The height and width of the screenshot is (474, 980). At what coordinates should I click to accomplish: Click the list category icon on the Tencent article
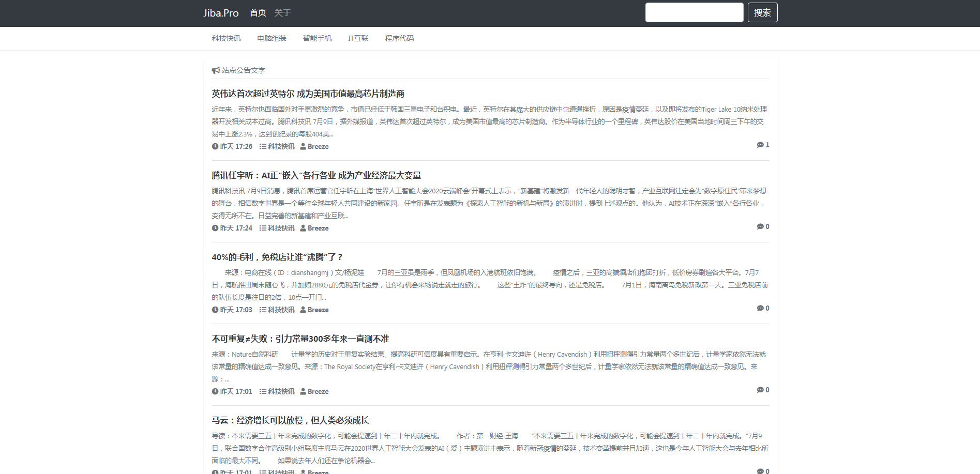[x=263, y=228]
